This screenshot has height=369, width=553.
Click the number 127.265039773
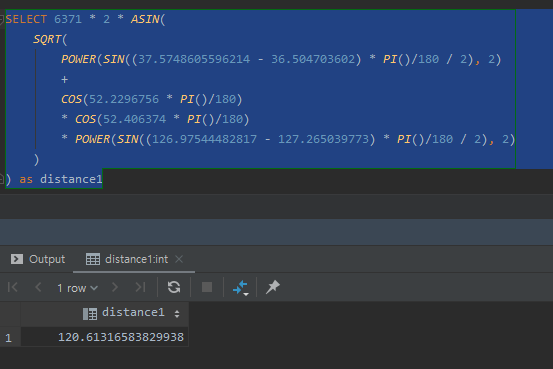(x=323, y=139)
